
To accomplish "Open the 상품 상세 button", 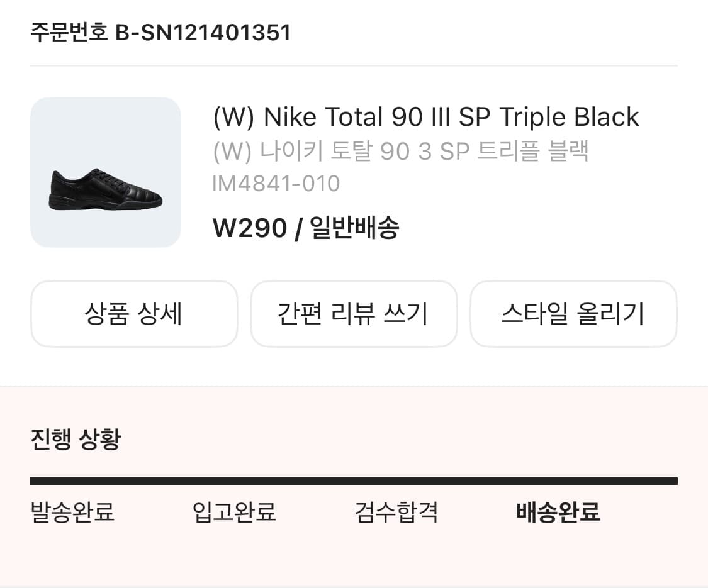I will 133,313.
